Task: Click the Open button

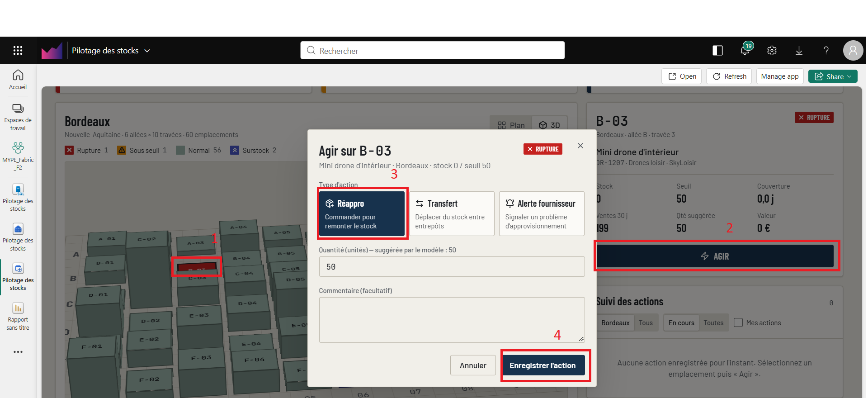Action: pyautogui.click(x=682, y=76)
